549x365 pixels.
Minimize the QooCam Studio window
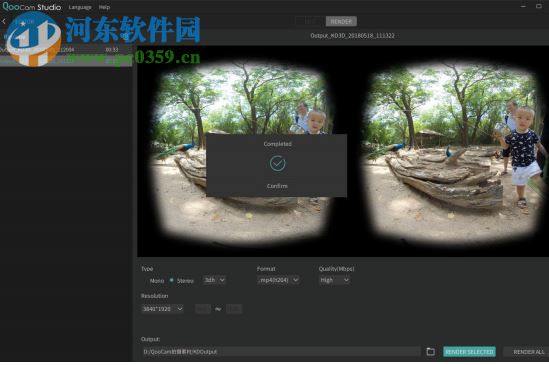pos(523,6)
